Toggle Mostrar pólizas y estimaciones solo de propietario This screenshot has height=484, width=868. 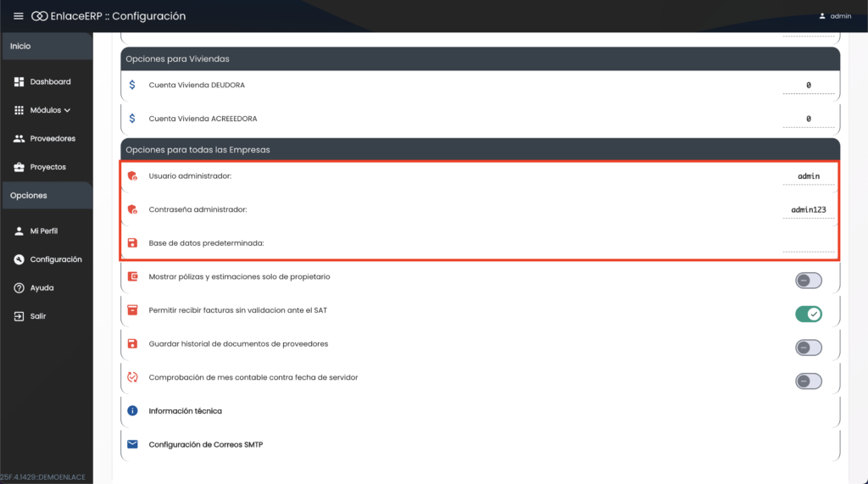tap(808, 281)
